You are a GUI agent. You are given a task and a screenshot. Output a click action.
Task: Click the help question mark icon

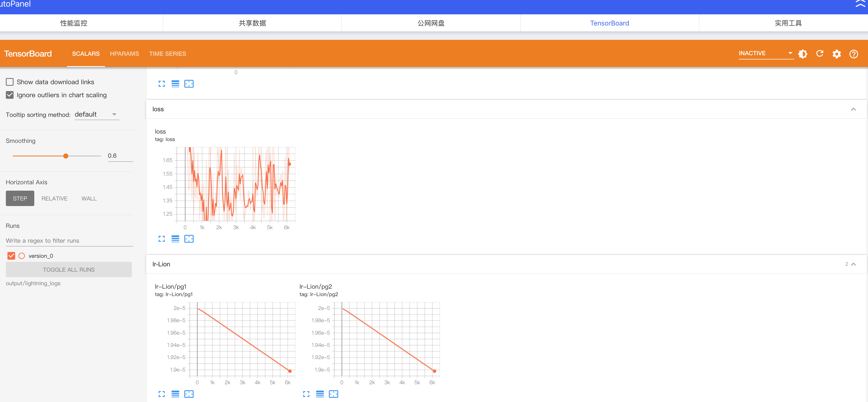pyautogui.click(x=853, y=54)
